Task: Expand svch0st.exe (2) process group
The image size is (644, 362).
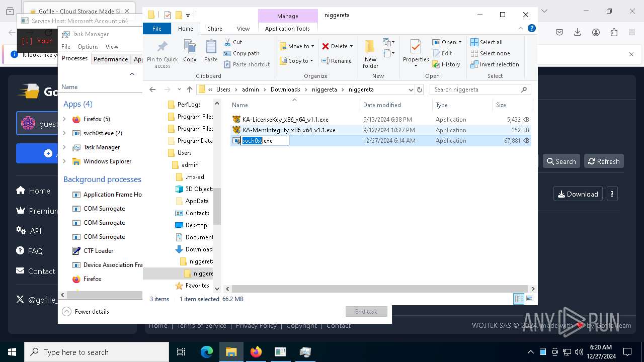Action: [x=64, y=133]
